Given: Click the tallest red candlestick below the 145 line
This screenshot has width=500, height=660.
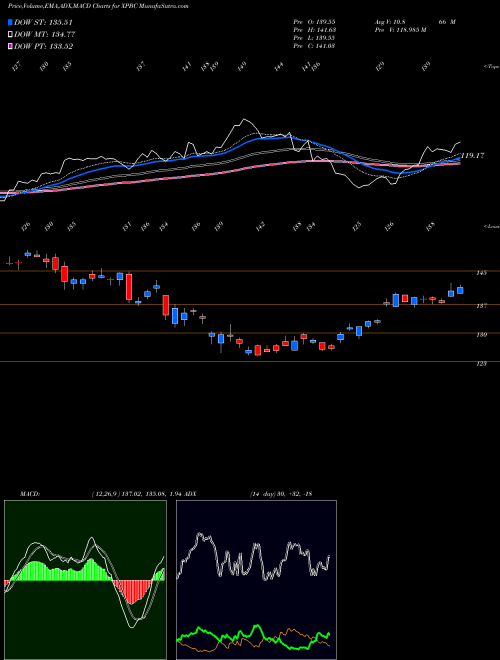Looking at the screenshot, I should [129, 287].
